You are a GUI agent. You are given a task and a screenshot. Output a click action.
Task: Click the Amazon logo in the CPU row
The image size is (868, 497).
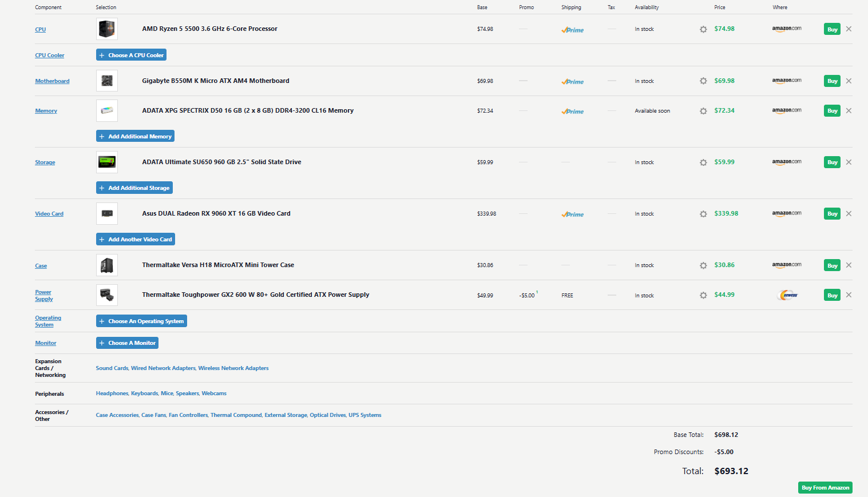[787, 29]
